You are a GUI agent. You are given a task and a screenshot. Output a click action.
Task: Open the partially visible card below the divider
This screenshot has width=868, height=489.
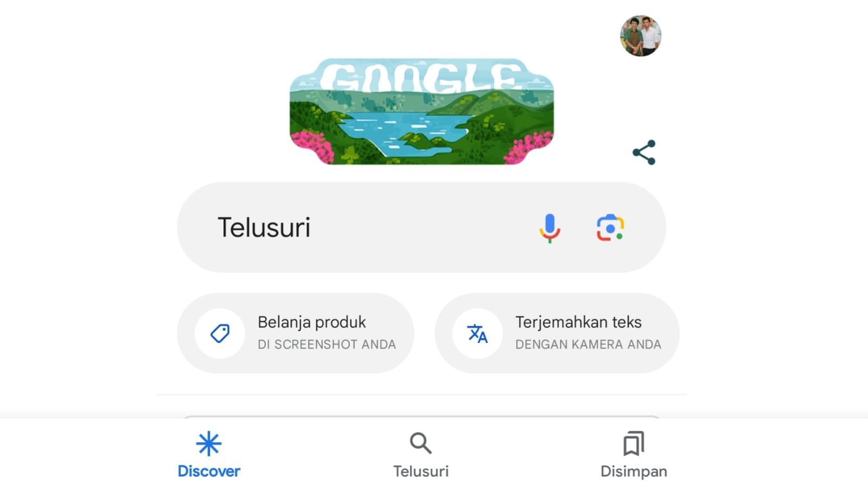(422, 417)
